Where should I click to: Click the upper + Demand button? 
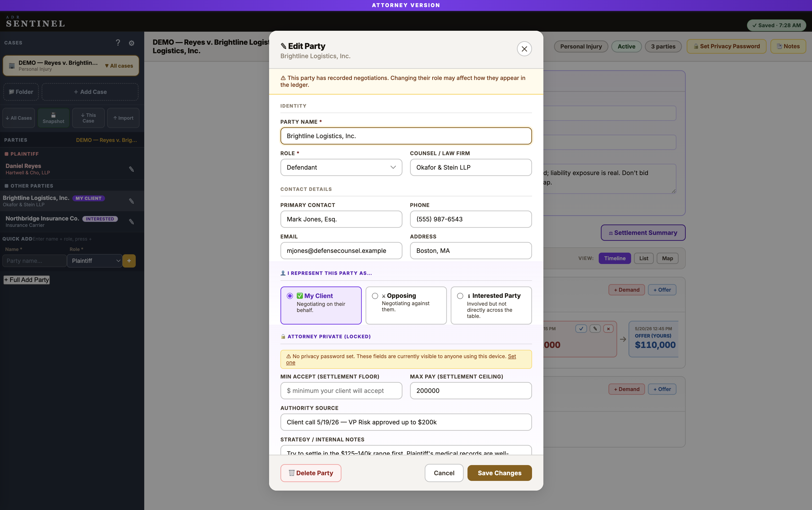click(x=627, y=290)
